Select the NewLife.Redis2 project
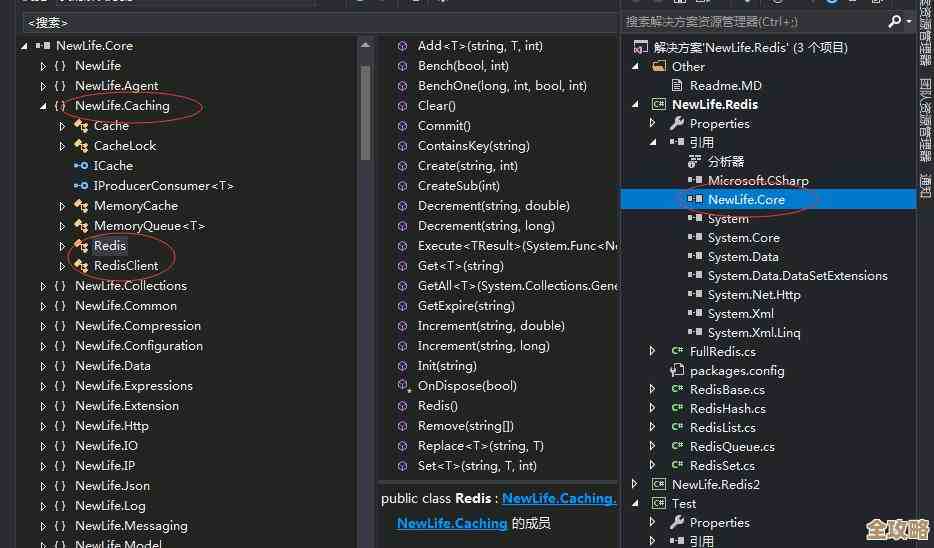The width and height of the screenshot is (934, 548). pos(715,485)
